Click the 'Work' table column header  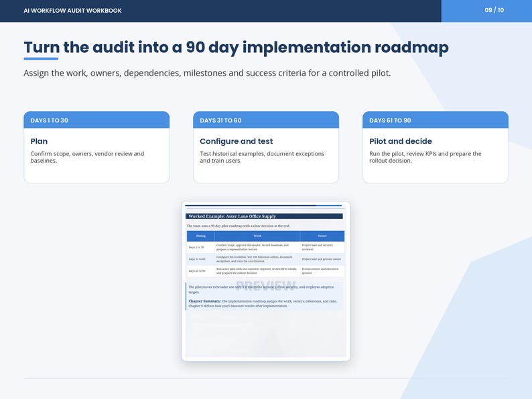(x=257, y=236)
